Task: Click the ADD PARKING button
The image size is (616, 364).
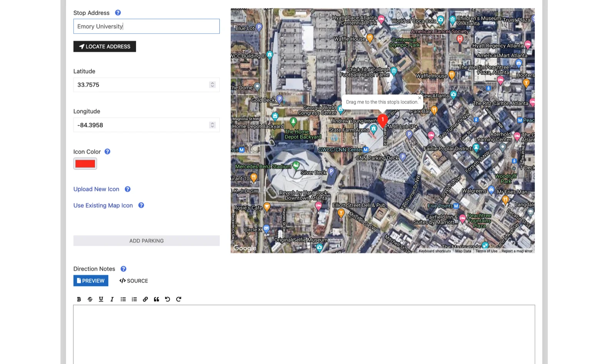Action: tap(146, 241)
